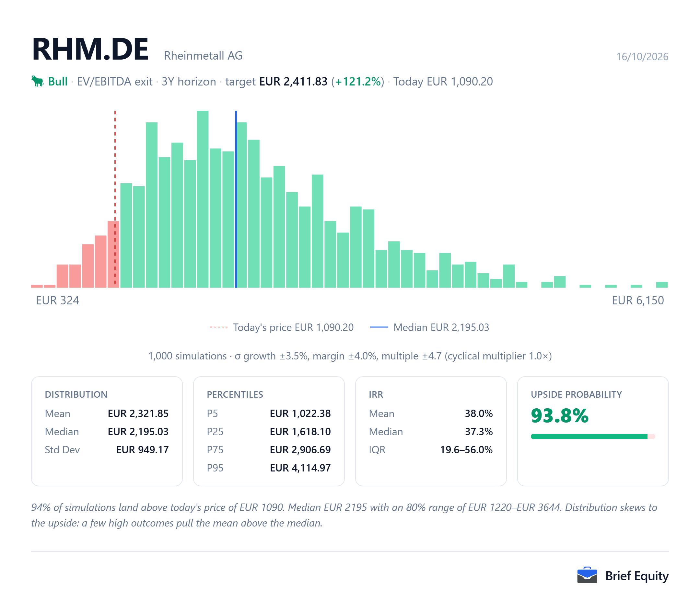Click the 3Y horizon label
This screenshot has width=700, height=601.
(x=189, y=82)
